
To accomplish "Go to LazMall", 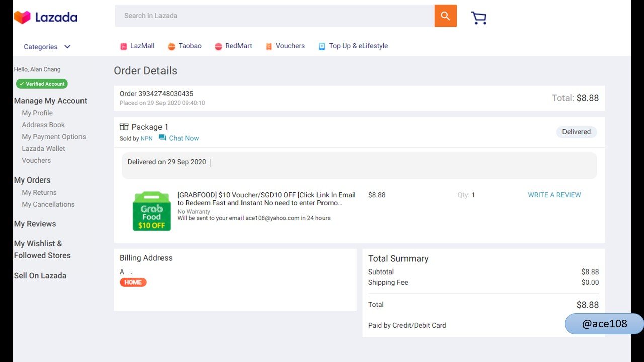I will click(x=142, y=46).
